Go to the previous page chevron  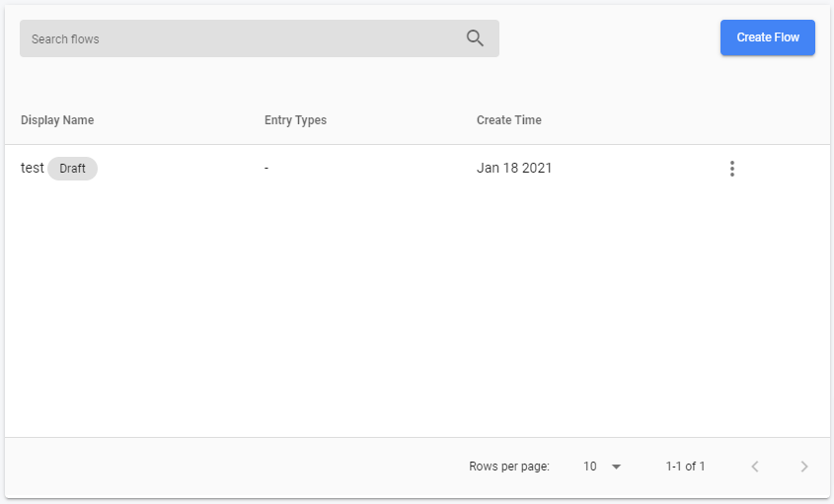tap(755, 467)
